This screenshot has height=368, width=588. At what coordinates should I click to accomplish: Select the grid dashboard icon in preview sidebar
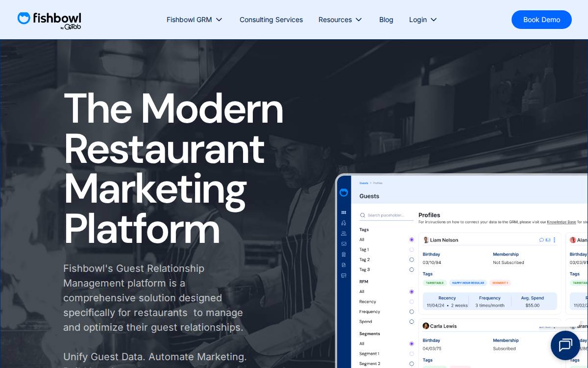[x=344, y=212]
